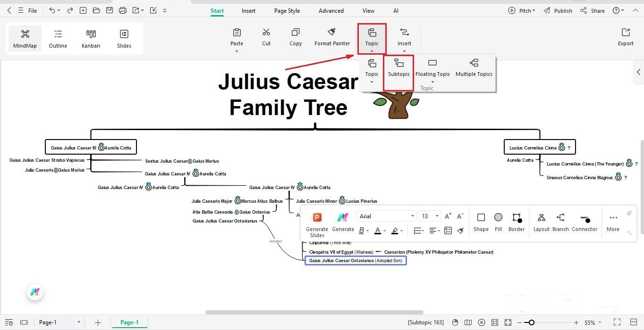Click the Share button
The image size is (644, 330).
pos(593,10)
